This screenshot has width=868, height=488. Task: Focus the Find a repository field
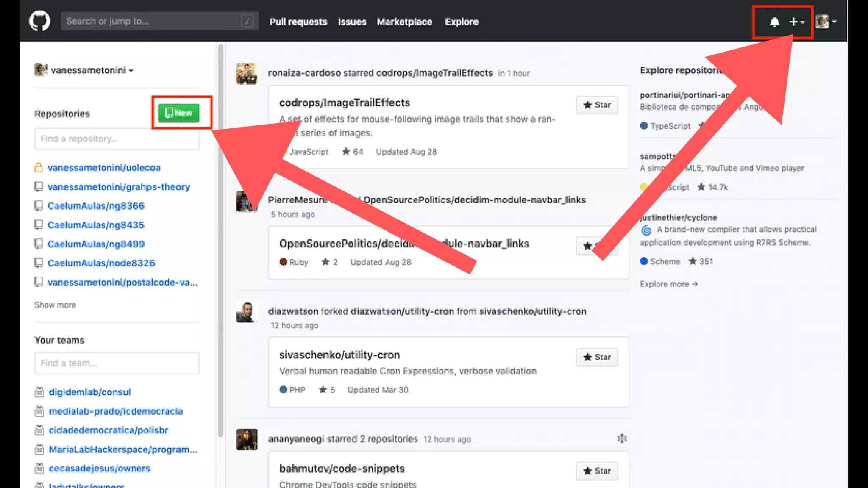117,139
